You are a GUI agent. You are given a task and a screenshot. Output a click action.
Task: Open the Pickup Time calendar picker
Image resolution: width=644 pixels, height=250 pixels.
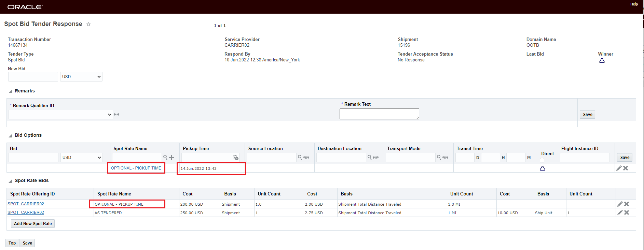236,158
